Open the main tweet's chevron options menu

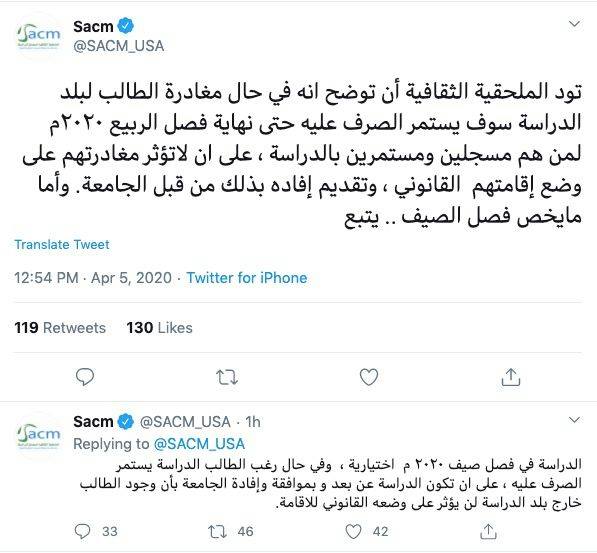[x=574, y=24]
